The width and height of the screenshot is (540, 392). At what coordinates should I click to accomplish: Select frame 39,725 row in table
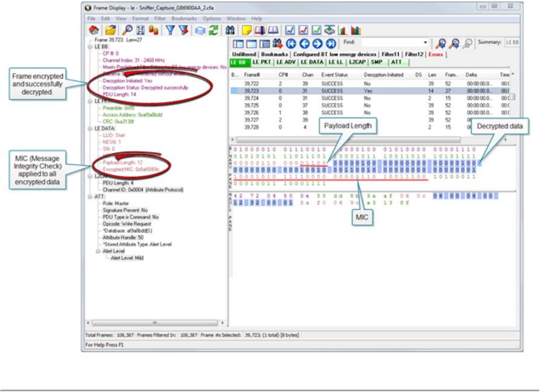click(x=251, y=105)
